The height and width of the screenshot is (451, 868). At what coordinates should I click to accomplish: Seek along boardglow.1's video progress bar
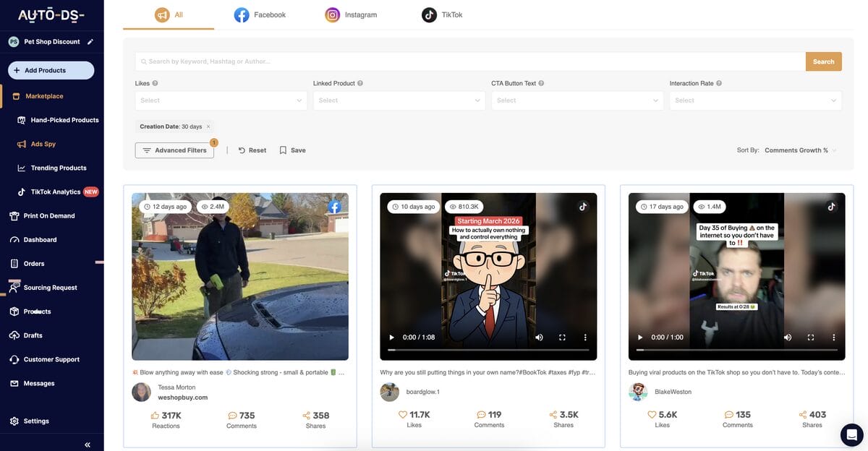[489, 349]
